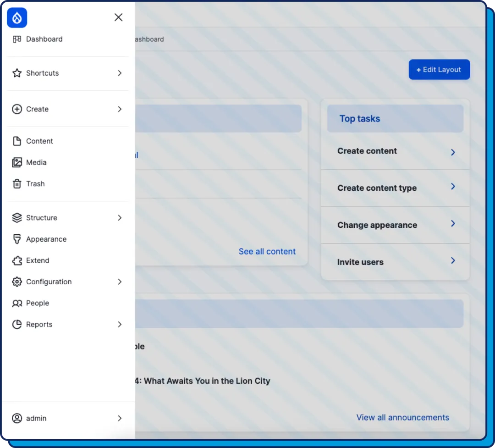495x448 pixels.
Task: Open the View all announcements link
Action: 402,417
